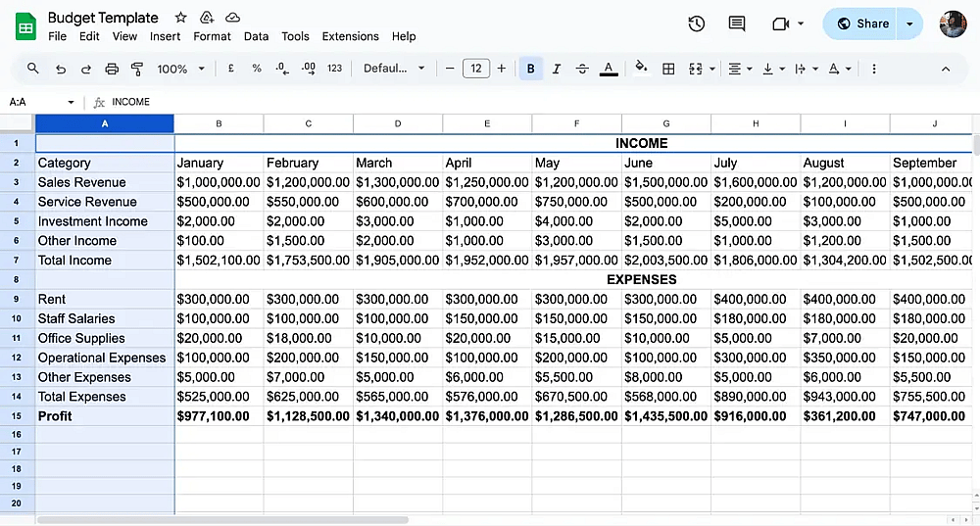Open the fill color paint bucket
This screenshot has width=980, height=526.
point(641,69)
